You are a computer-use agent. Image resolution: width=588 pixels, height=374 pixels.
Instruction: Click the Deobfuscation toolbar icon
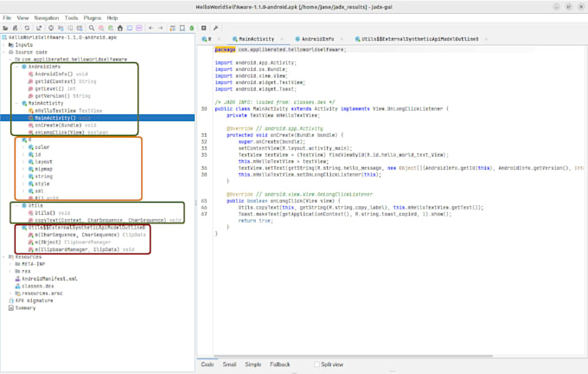(x=172, y=29)
